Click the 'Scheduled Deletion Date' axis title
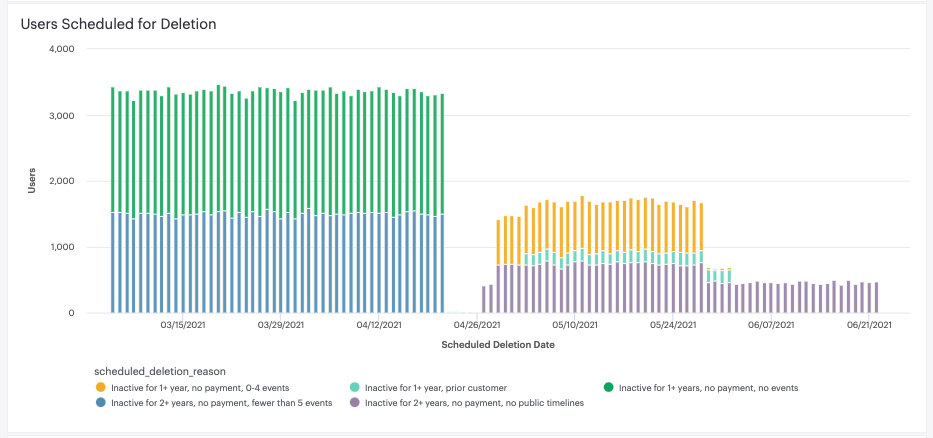Image resolution: width=933 pixels, height=438 pixels. tap(497, 345)
